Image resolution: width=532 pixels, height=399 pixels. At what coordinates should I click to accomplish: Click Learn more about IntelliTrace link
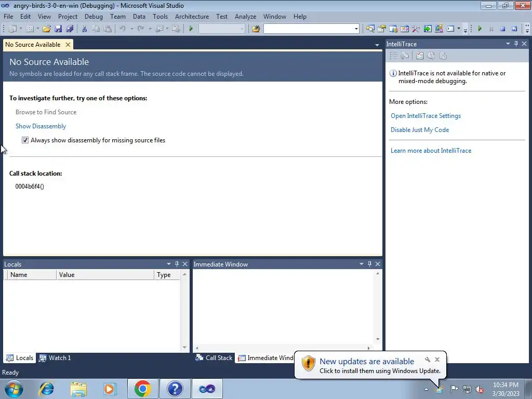(x=431, y=150)
